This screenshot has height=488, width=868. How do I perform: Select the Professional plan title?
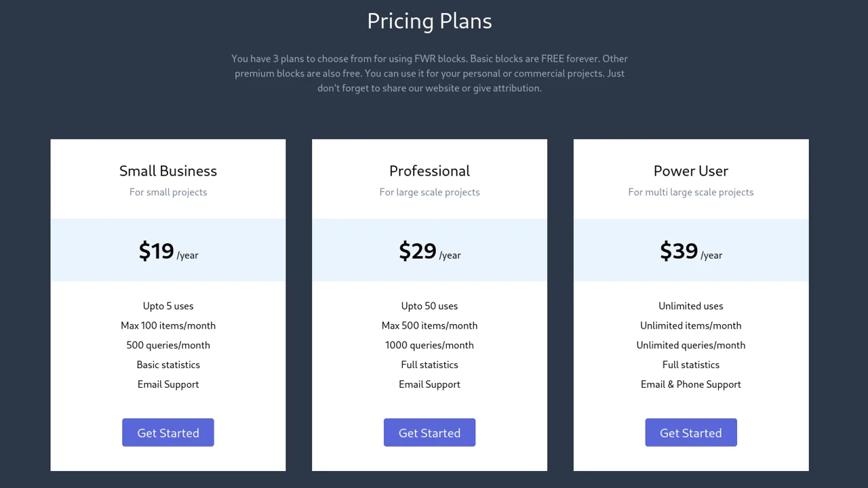tap(429, 171)
